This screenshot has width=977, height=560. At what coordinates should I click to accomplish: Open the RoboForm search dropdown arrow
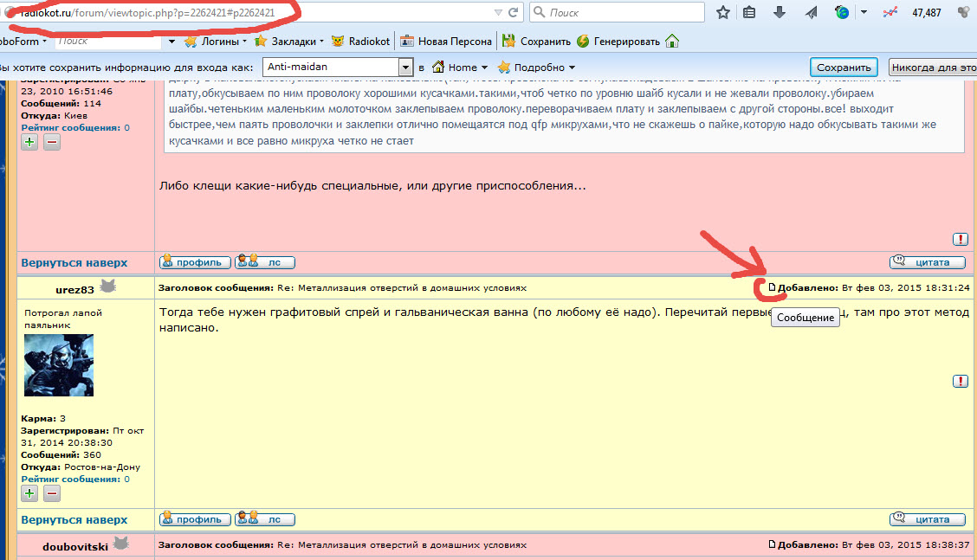(x=171, y=42)
